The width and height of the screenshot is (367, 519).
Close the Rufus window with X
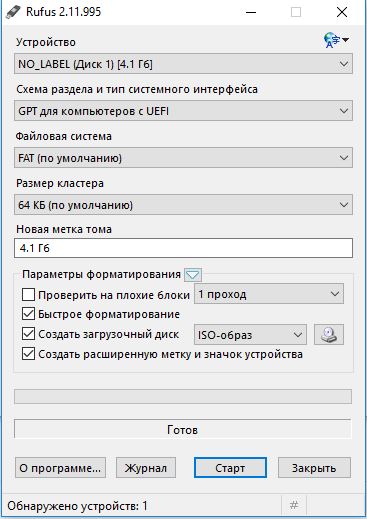pyautogui.click(x=342, y=13)
